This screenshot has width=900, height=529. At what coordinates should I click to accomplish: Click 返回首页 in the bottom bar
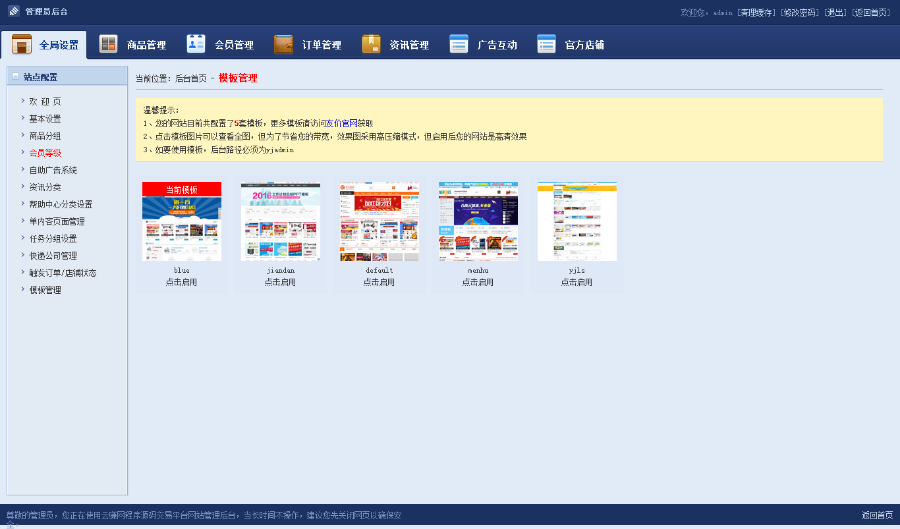(x=877, y=515)
